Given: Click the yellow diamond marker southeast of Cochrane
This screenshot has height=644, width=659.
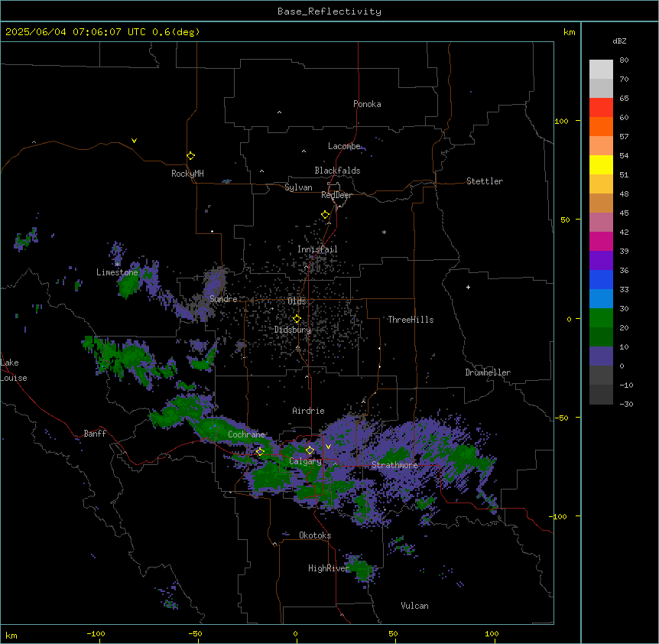Looking at the screenshot, I should coord(260,452).
